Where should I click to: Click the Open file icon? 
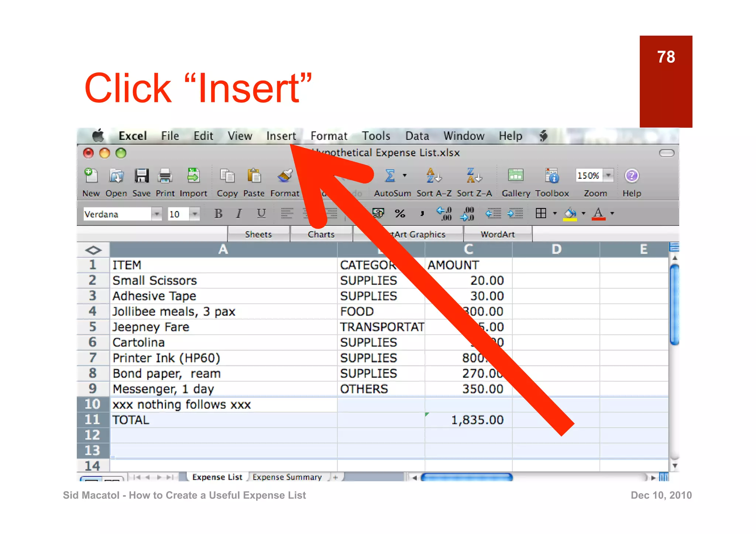coord(116,176)
